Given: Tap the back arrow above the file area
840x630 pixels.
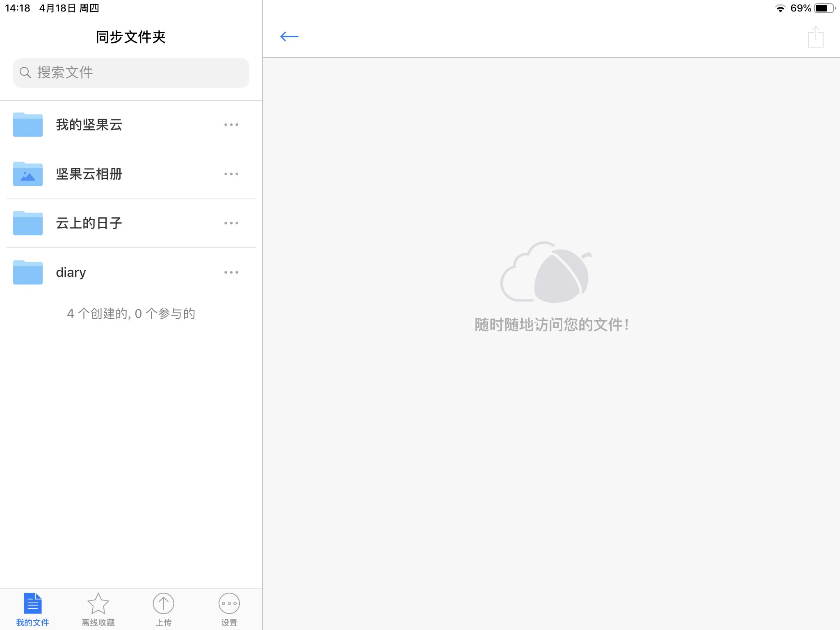Looking at the screenshot, I should (289, 37).
